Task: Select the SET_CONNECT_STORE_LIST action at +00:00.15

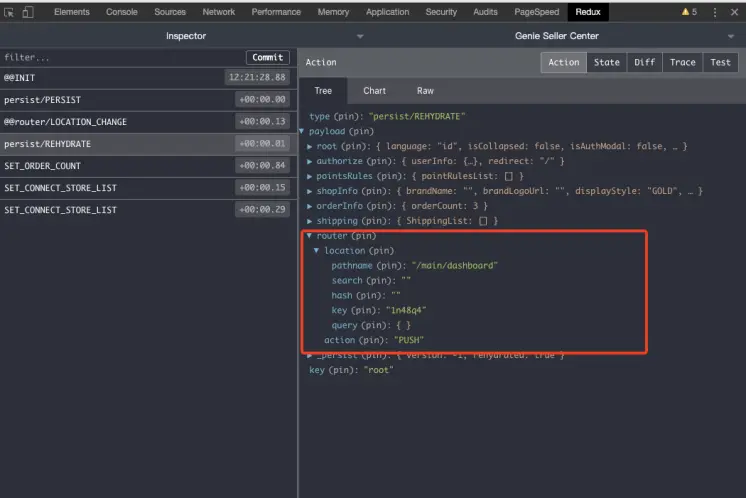Action: click(147, 188)
